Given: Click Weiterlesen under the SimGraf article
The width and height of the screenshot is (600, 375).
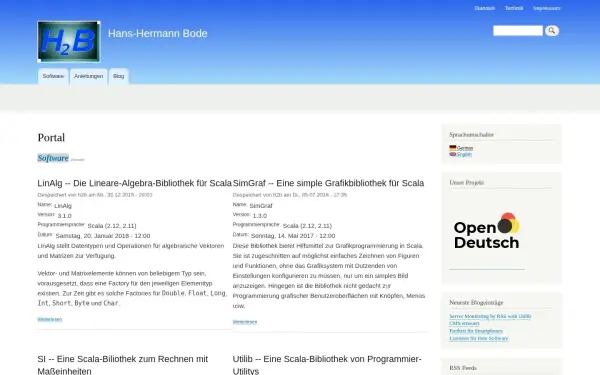Looking at the screenshot, I should pyautogui.click(x=245, y=322).
